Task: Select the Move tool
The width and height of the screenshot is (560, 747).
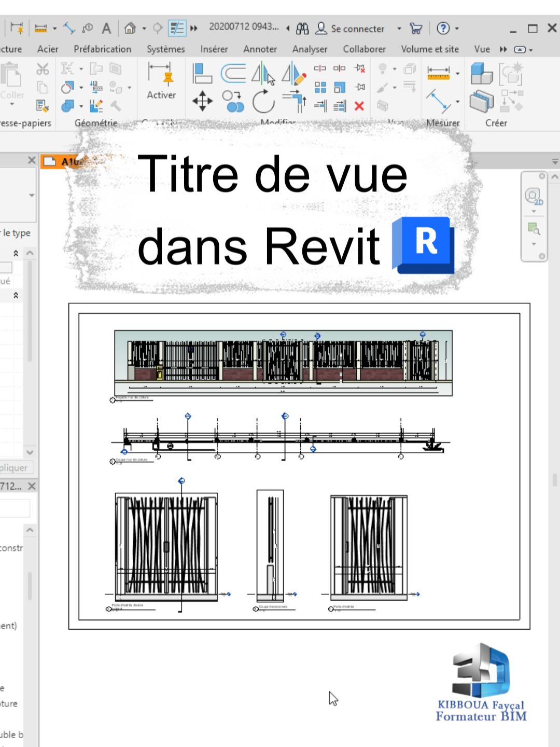Action: click(x=202, y=101)
